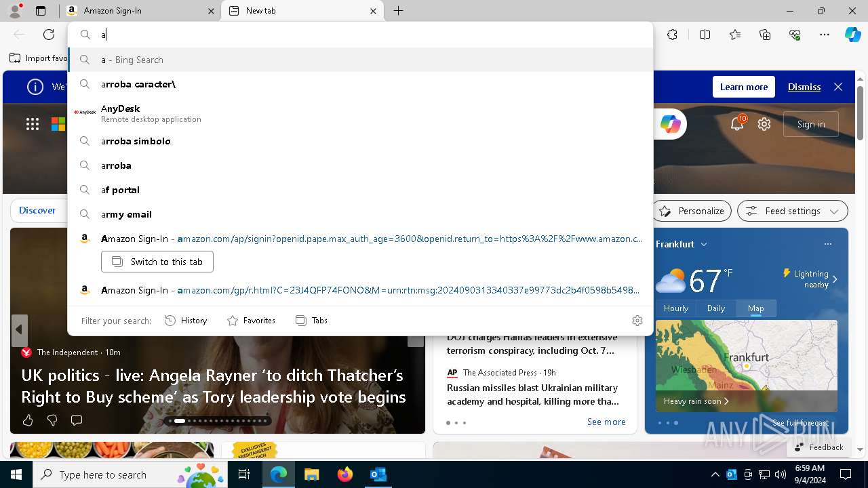
Task: Choose the 'arroba simbolo' suggestion
Action: coord(361,141)
